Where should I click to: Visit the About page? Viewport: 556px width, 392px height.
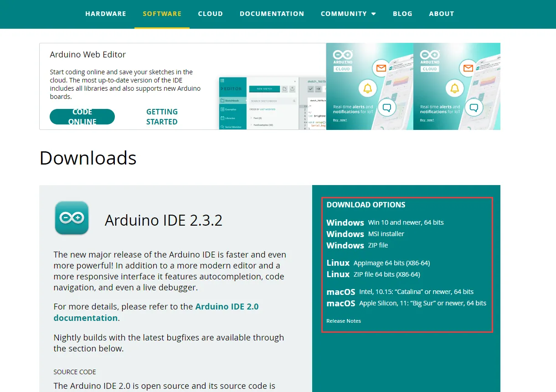(x=441, y=14)
